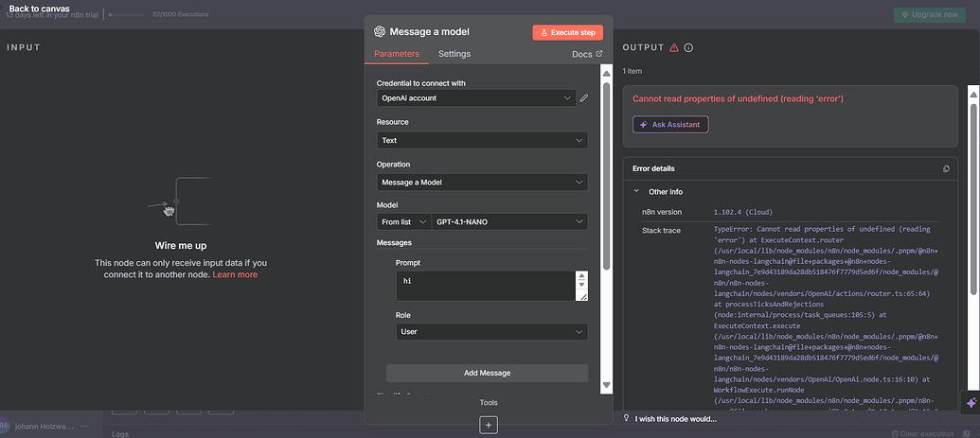
Task: Open the GPT-4.1-NANO model selector
Action: click(508, 222)
